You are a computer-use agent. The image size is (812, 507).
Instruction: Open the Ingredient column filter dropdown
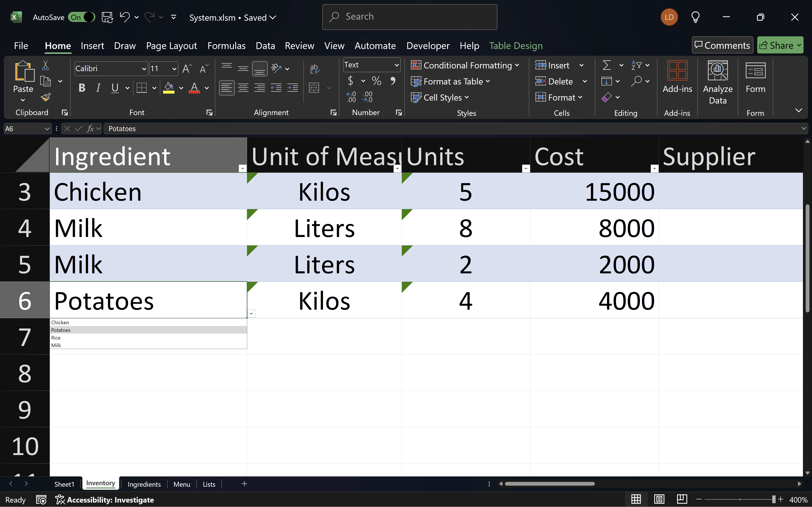coord(242,168)
